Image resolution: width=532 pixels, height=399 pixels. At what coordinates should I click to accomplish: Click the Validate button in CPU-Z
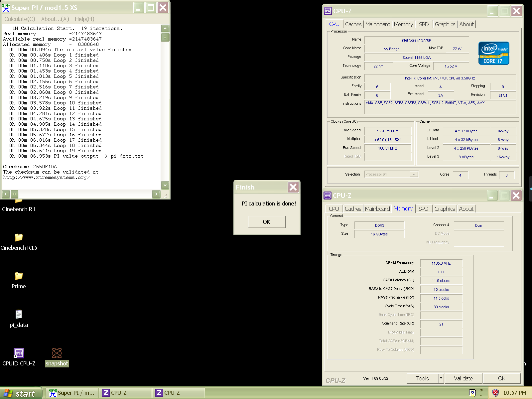pos(463,378)
